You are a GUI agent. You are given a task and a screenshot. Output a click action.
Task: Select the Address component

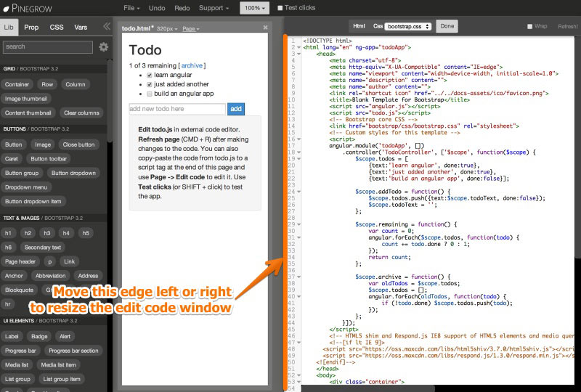88,276
